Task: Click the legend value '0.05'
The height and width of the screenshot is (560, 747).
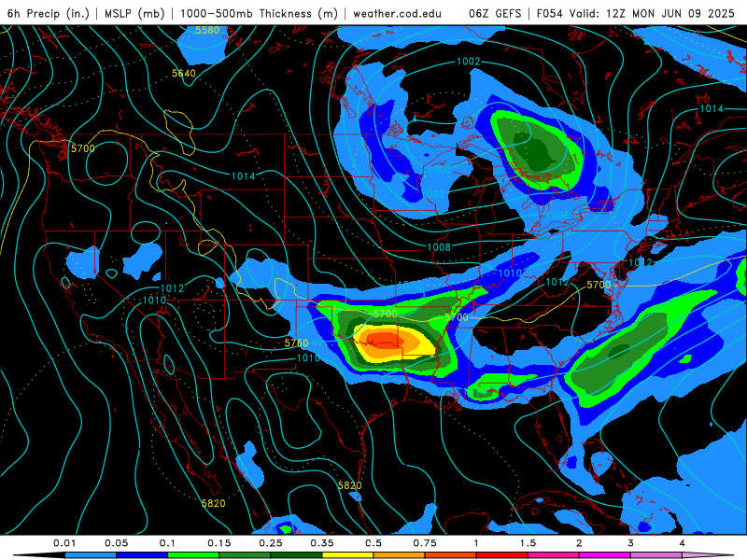Action: 116,543
